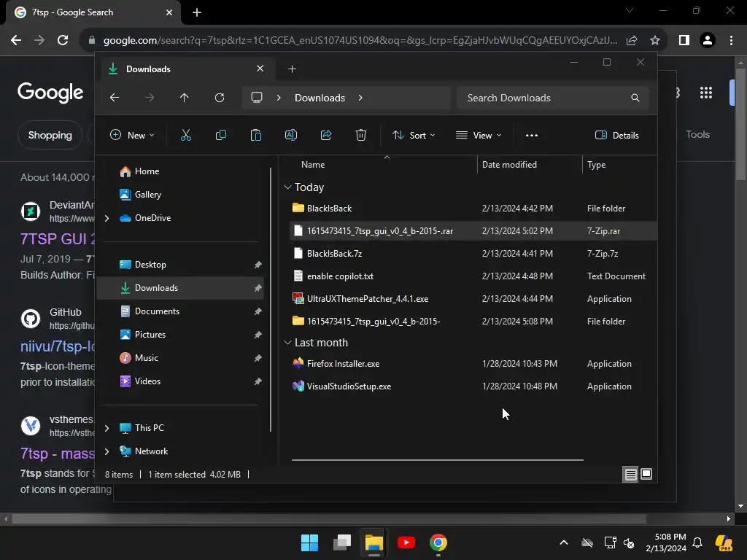Open Chrome three-dot menu
The height and width of the screenshot is (560, 747).
[731, 40]
